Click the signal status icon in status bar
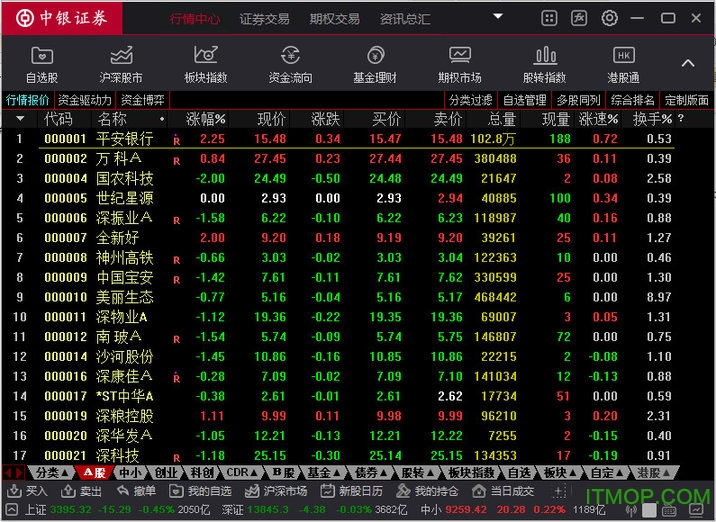Viewport: 716px width, 522px height. tap(632, 511)
